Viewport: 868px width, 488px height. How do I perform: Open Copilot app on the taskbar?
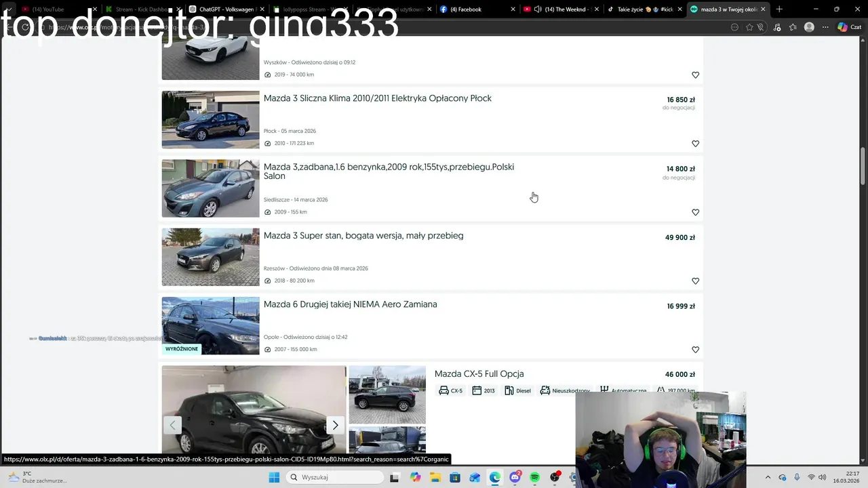click(x=415, y=477)
